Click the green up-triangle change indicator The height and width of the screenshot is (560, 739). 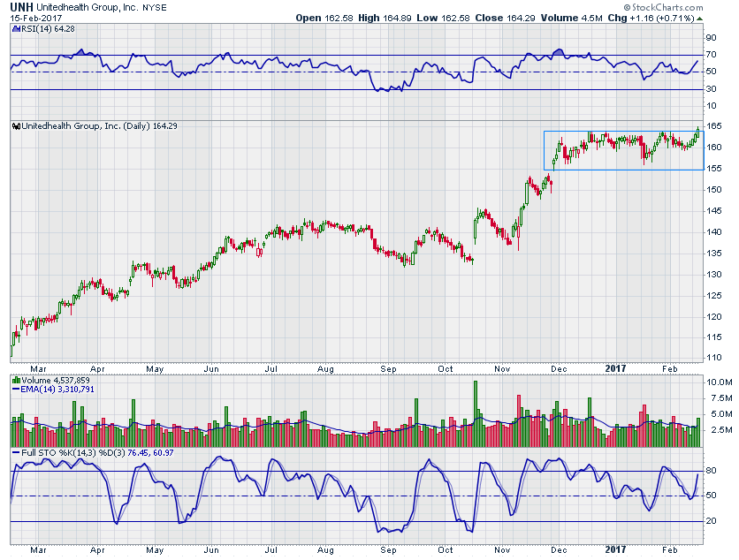(x=700, y=19)
